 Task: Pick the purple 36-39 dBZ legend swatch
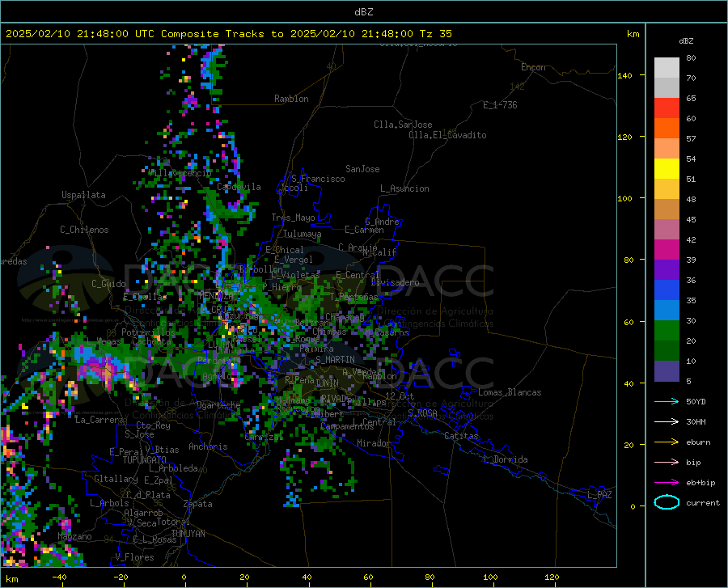(x=667, y=270)
